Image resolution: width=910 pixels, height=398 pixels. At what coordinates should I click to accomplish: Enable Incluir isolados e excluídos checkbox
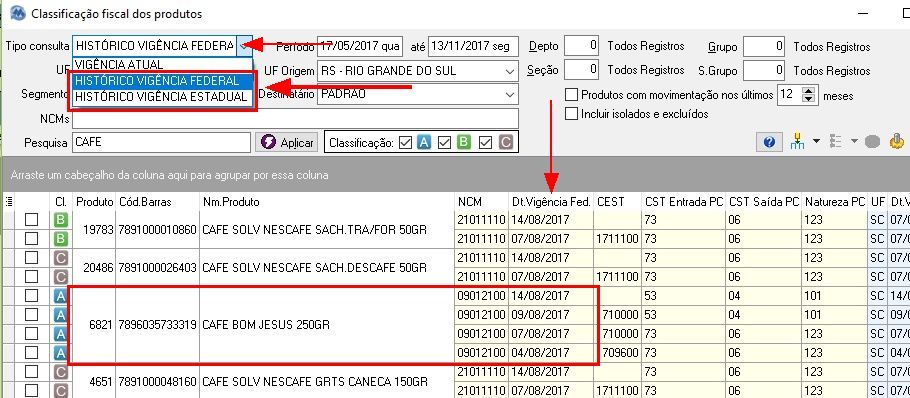point(572,114)
